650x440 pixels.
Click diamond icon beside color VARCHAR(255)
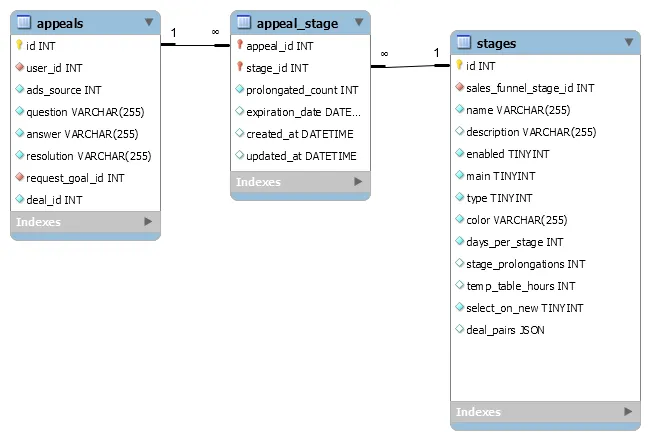pos(459,218)
